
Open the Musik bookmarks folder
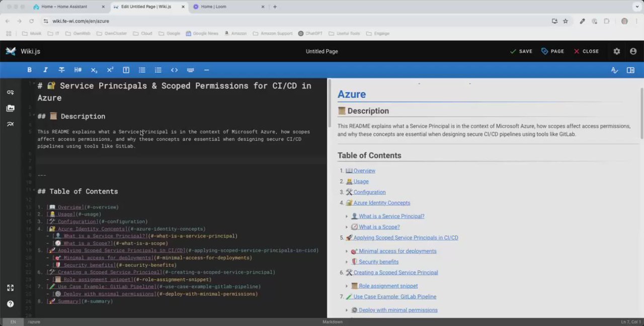pyautogui.click(x=32, y=34)
